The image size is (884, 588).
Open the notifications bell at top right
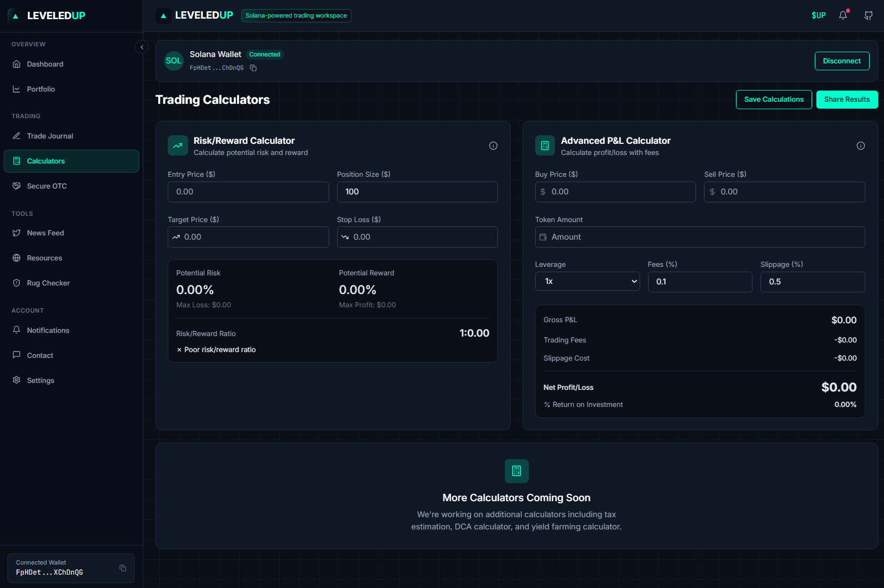(x=842, y=15)
